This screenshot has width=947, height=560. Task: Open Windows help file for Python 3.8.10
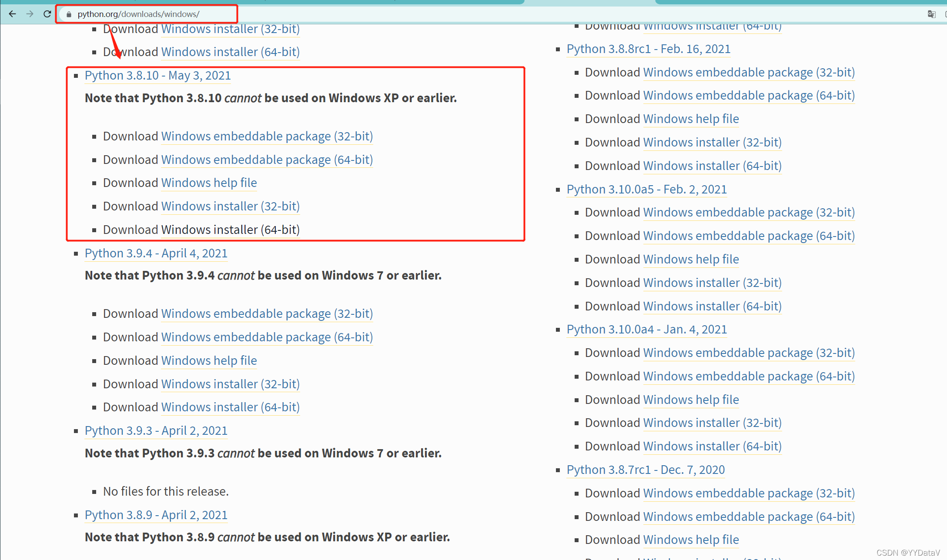click(x=209, y=183)
